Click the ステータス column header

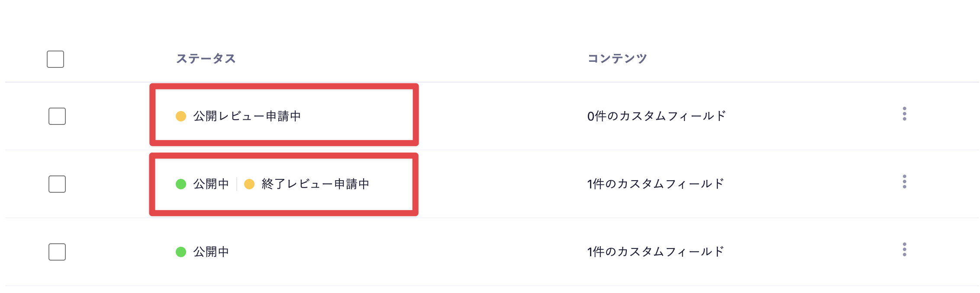206,59
